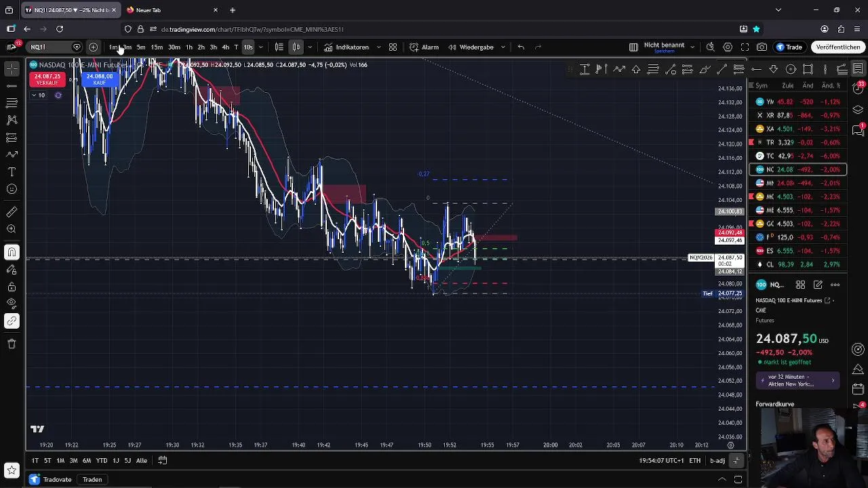
Task: Select the YM row in the watchlist
Action: click(797, 102)
